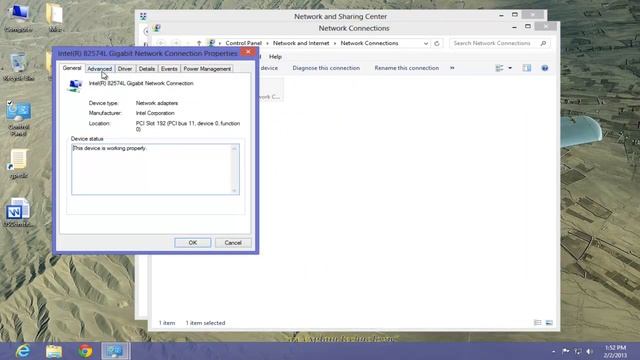The image size is (640, 360).
Task: Click the Device status scroll down arrow
Action: point(234,191)
